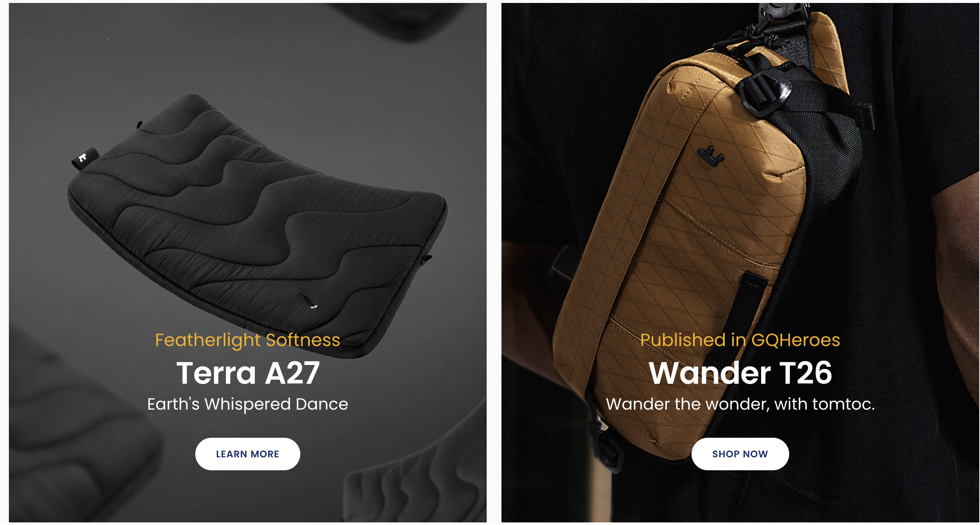Click the white tomtoc logo tag on sleeve
This screenshot has width=980, height=525.
pos(84,157)
